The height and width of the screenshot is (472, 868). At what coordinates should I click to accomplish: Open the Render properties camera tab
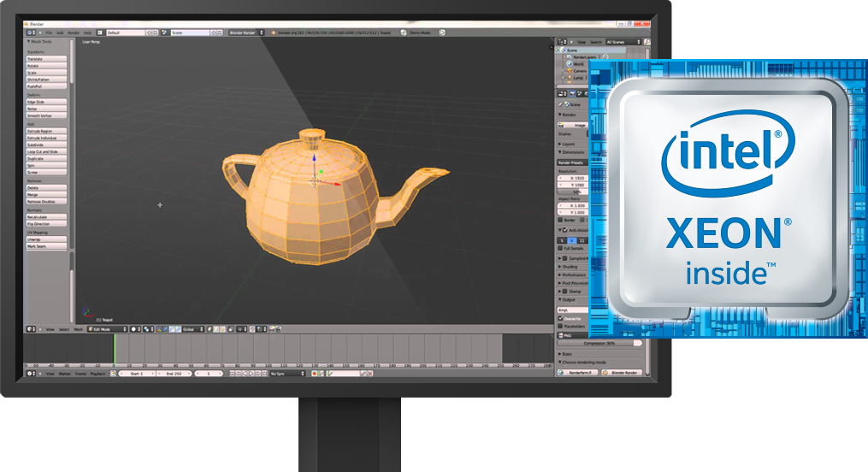tap(572, 93)
